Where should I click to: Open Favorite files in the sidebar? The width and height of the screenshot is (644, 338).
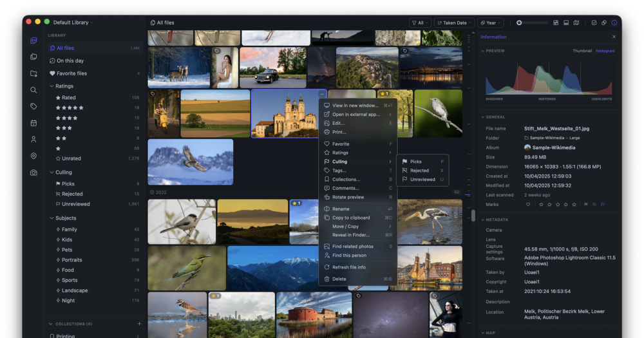[95, 73]
